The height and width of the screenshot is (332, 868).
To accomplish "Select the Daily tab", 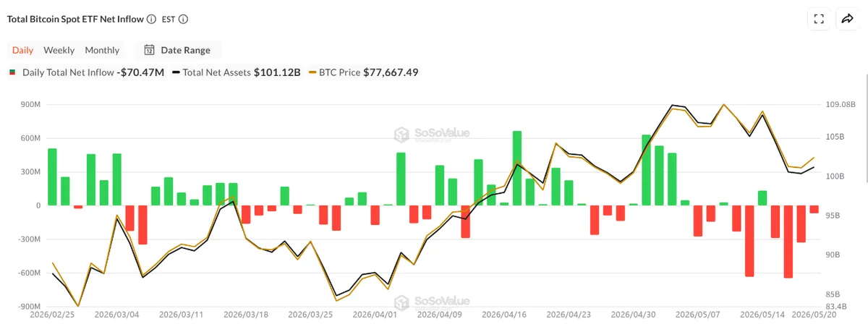I will coord(22,50).
